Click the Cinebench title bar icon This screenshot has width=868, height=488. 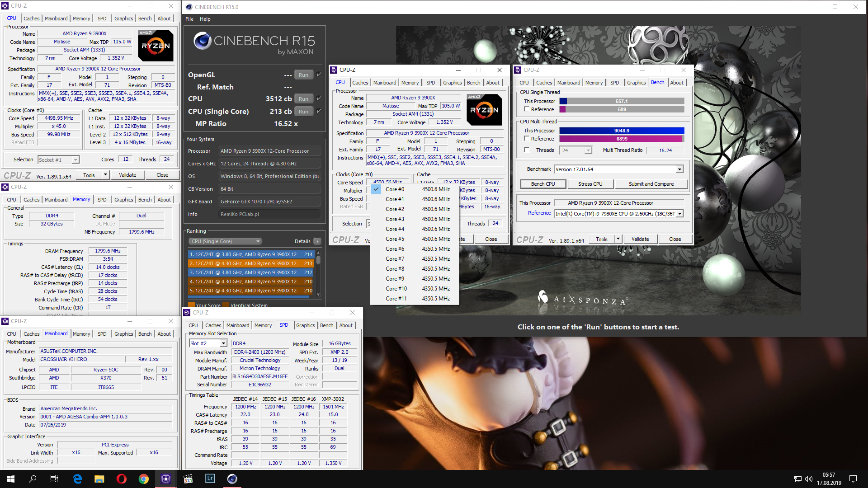coord(189,7)
